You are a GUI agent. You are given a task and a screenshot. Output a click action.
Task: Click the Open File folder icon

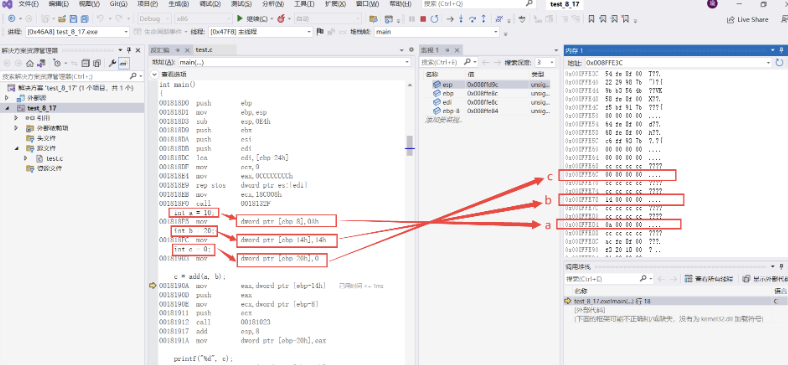(62, 19)
